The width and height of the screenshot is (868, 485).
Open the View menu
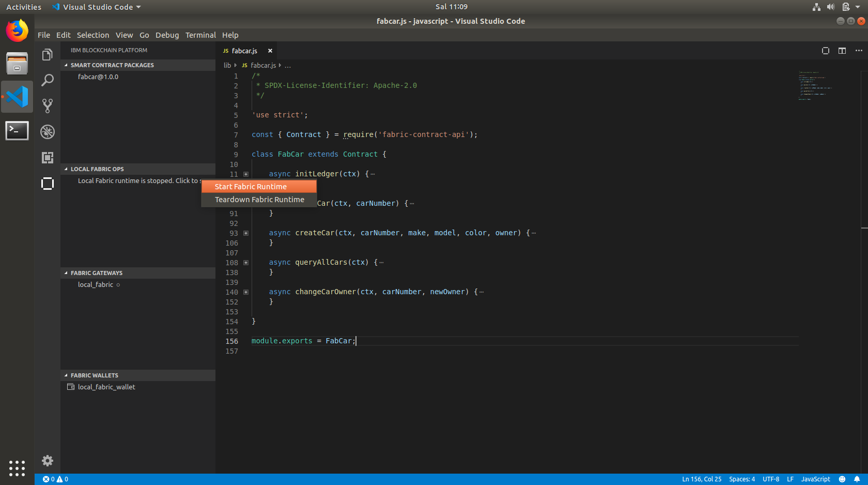tap(124, 35)
